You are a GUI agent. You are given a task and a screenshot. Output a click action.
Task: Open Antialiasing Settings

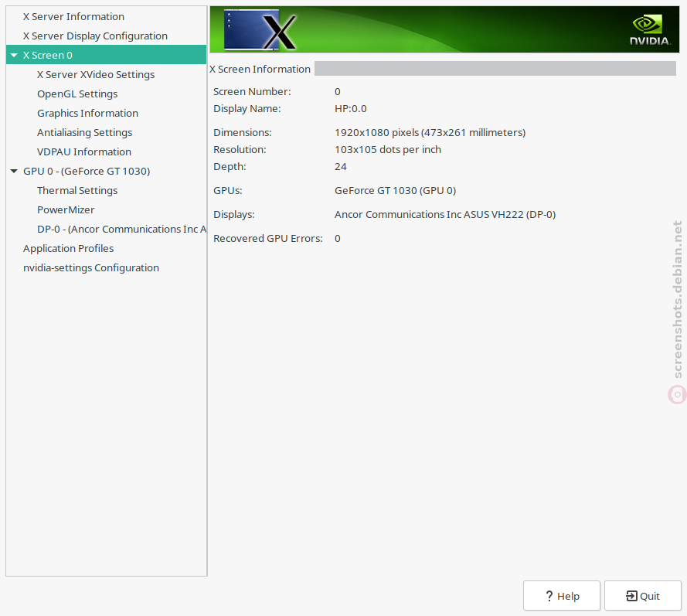84,132
